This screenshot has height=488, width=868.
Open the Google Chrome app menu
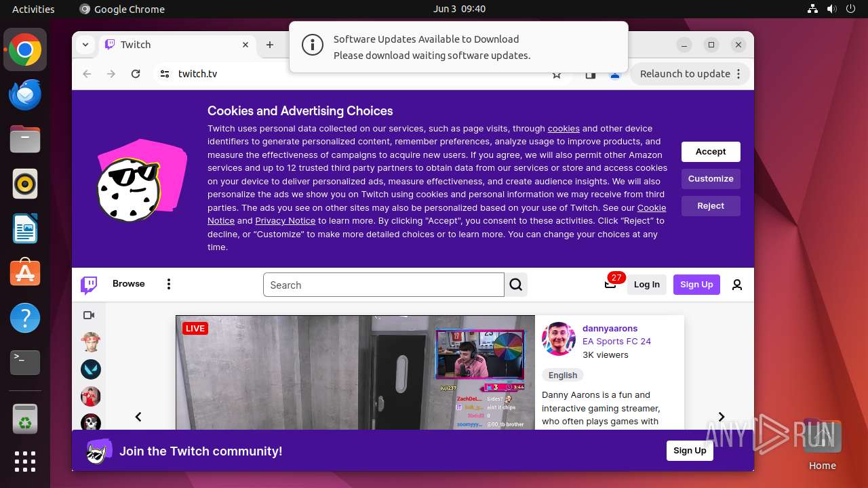[x=122, y=9]
